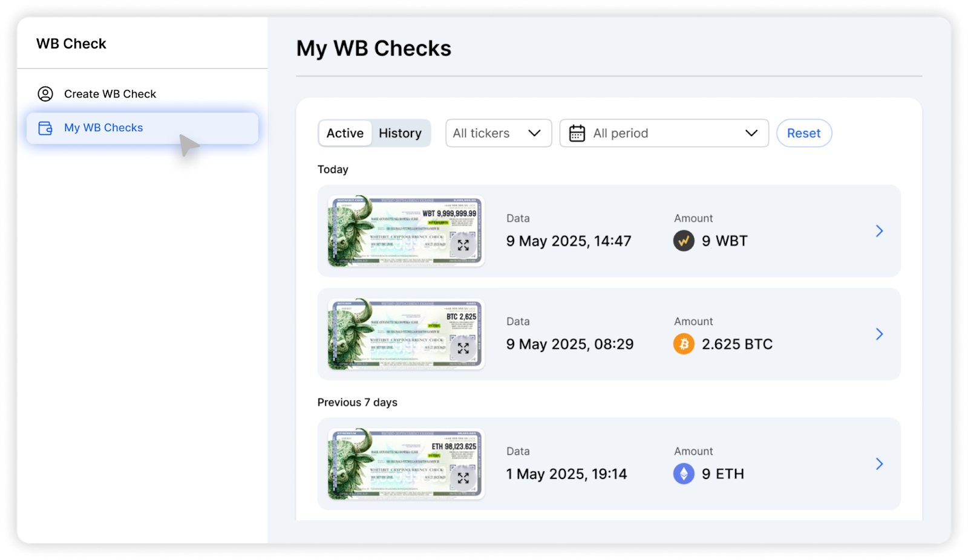968x560 pixels.
Task: Expand the WBT check image preview
Action: coord(463,245)
